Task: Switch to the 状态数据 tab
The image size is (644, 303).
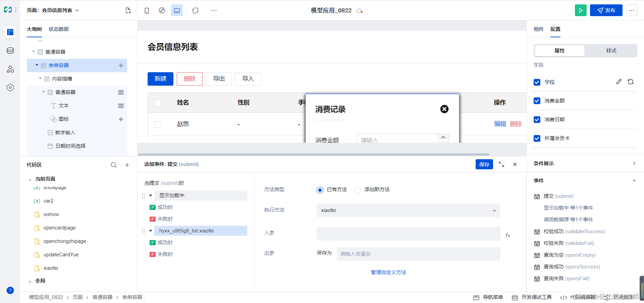Action: [59, 29]
